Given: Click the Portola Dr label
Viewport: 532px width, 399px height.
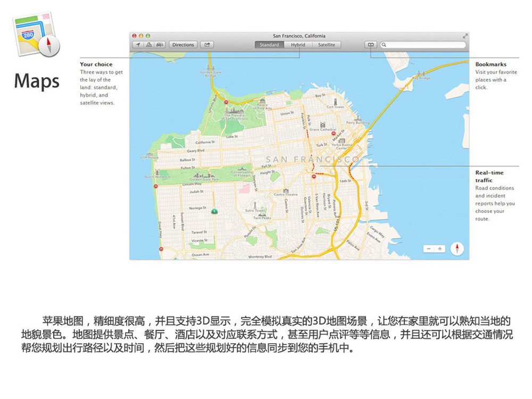Looking at the screenshot, I should click(251, 232).
